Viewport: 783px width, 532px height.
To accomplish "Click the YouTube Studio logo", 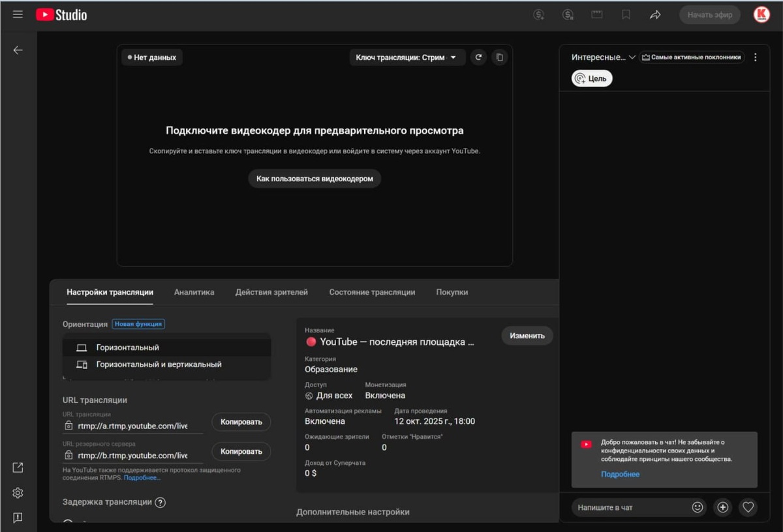I will tap(61, 14).
